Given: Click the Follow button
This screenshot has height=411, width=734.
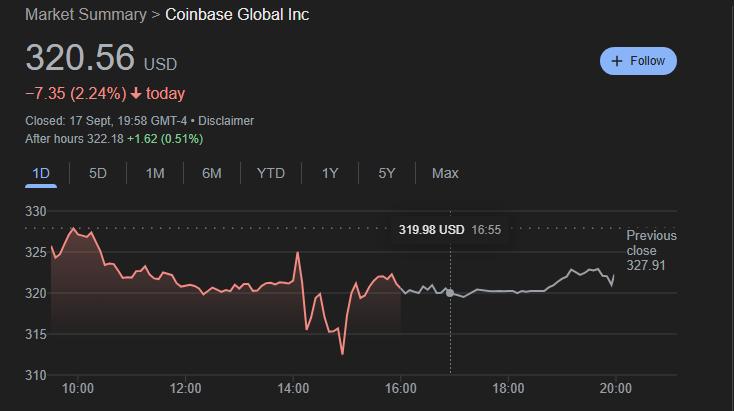Looking at the screenshot, I should pyautogui.click(x=638, y=61).
